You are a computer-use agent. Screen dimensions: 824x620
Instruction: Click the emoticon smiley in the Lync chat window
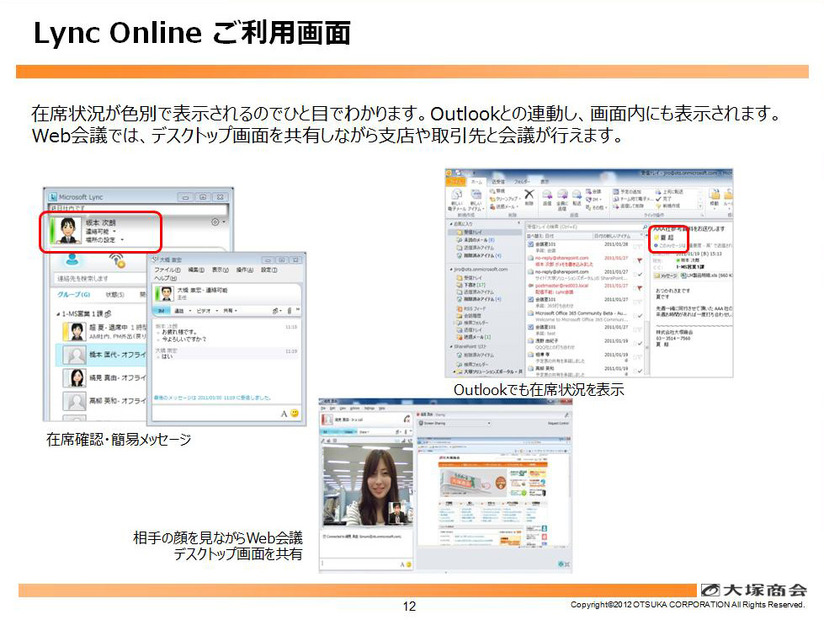tap(295, 413)
